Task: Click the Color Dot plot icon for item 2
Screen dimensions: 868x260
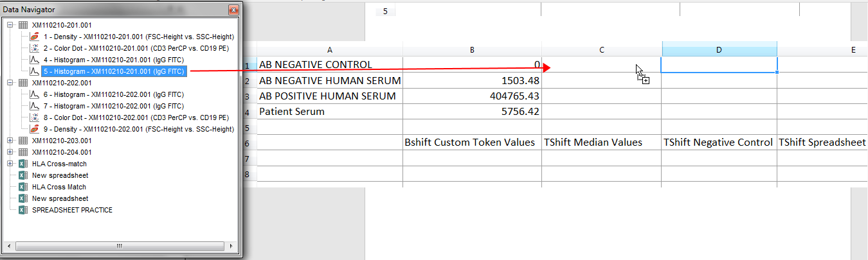Action: click(x=35, y=48)
